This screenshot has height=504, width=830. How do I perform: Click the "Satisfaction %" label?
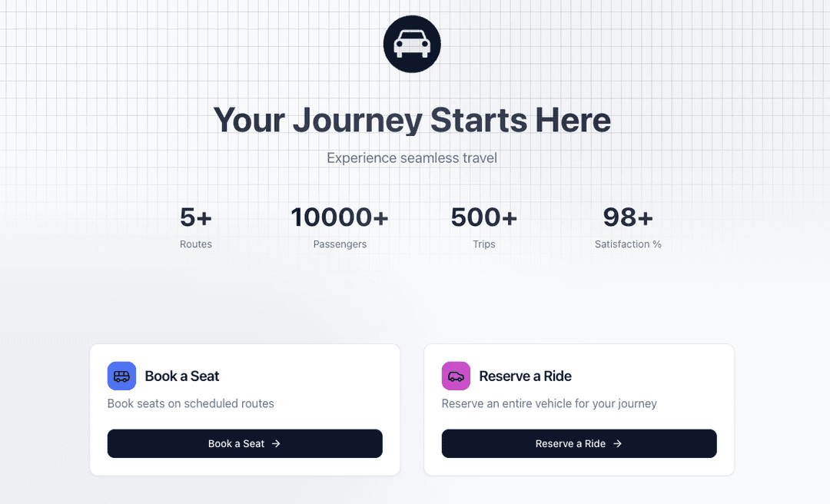pyautogui.click(x=628, y=244)
